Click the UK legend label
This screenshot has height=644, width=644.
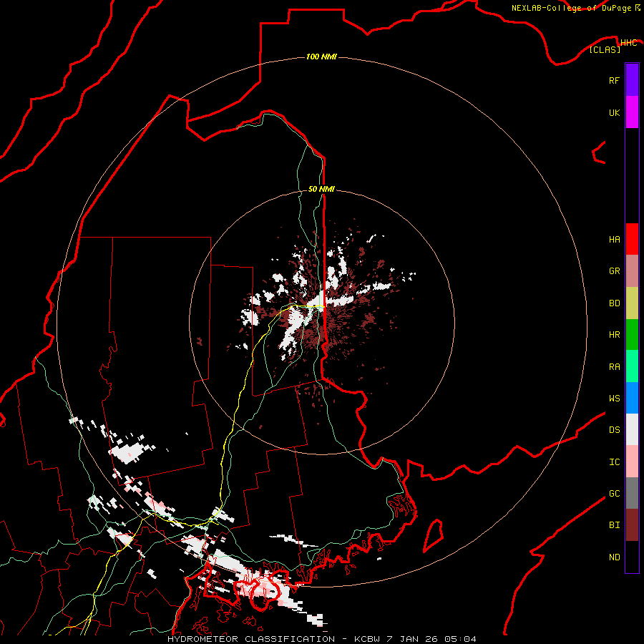tap(614, 112)
